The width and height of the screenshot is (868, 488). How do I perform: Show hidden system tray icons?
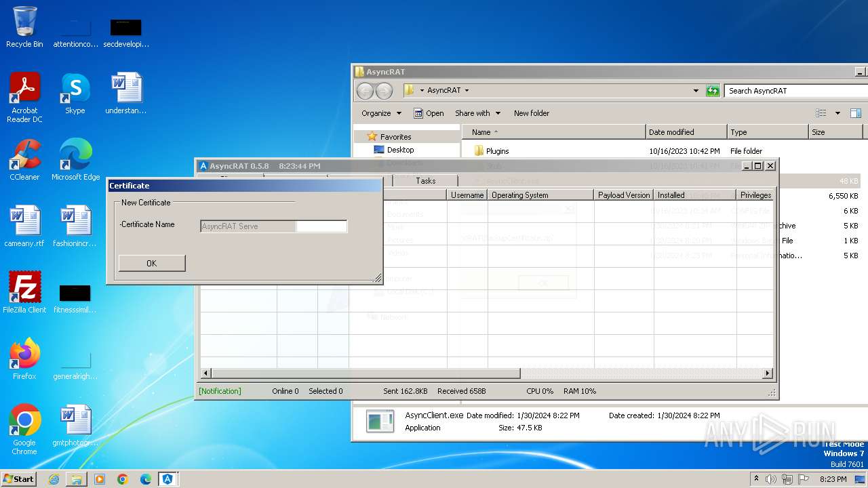756,479
